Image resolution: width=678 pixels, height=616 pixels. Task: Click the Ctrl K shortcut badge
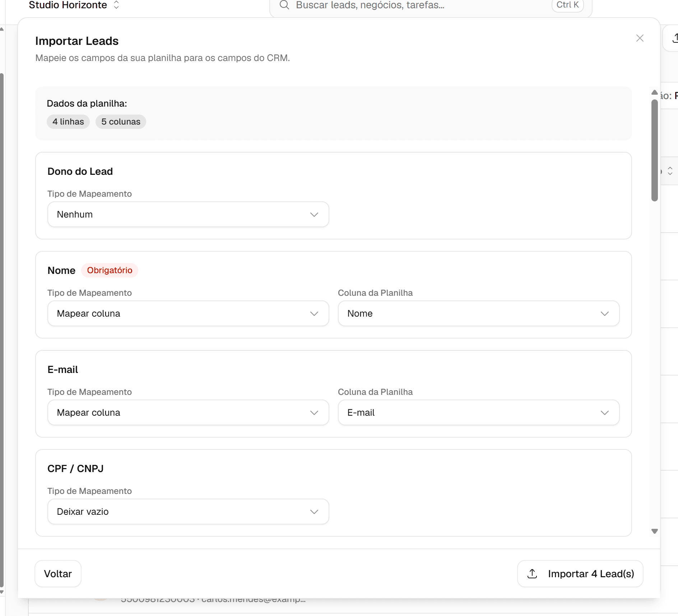(567, 5)
